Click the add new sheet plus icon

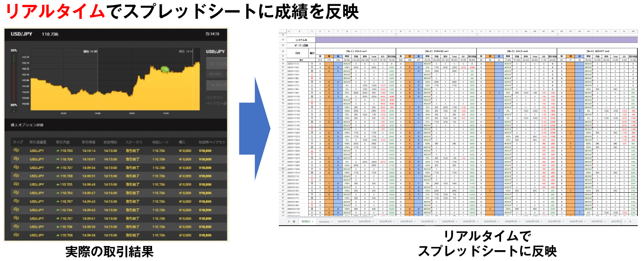tap(289, 222)
